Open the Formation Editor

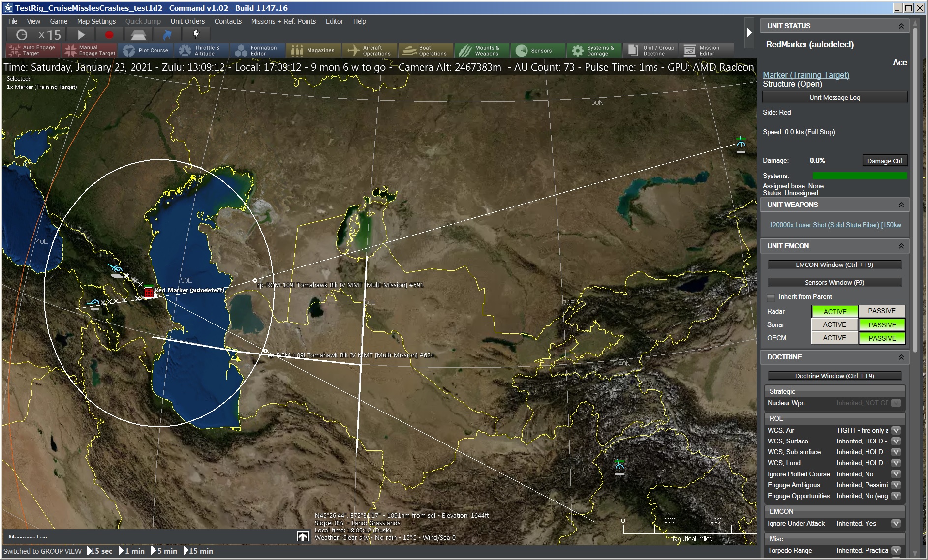pos(258,50)
